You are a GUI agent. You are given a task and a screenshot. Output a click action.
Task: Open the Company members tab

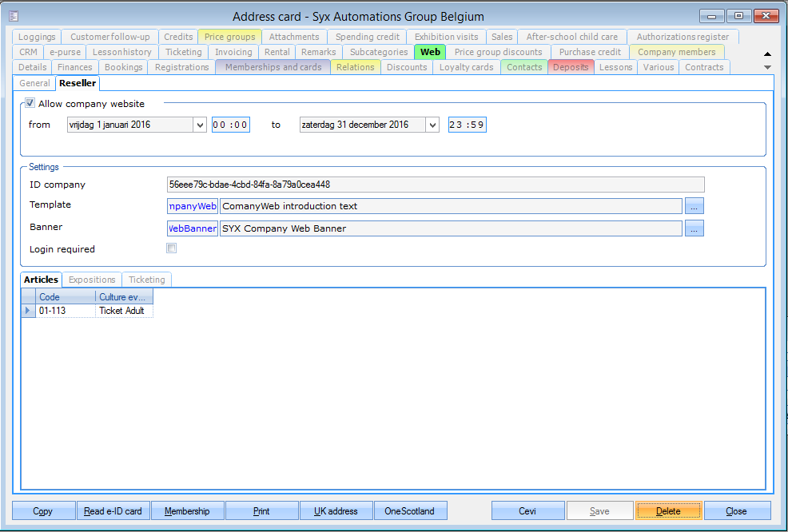(676, 52)
